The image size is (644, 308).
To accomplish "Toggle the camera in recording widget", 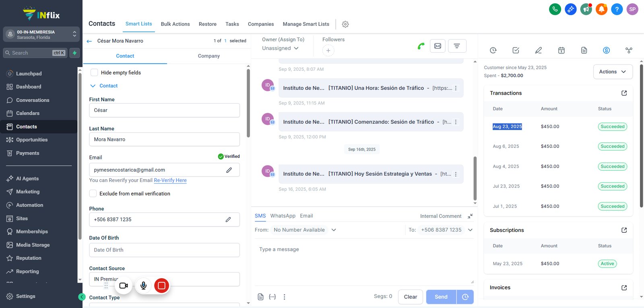I will 124,285.
